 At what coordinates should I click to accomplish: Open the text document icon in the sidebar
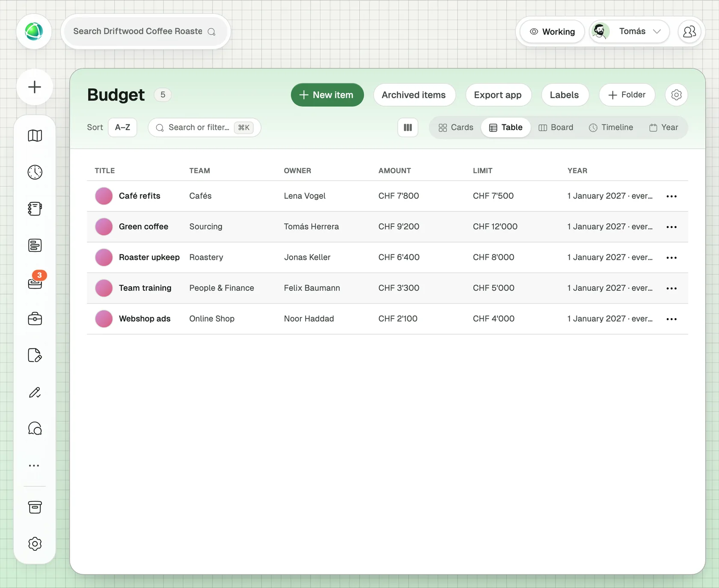point(35,245)
